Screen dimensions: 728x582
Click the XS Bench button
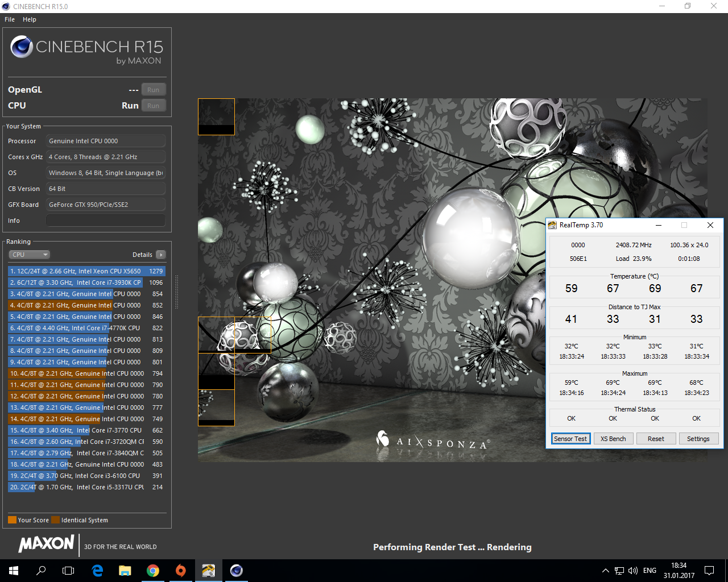click(x=613, y=439)
